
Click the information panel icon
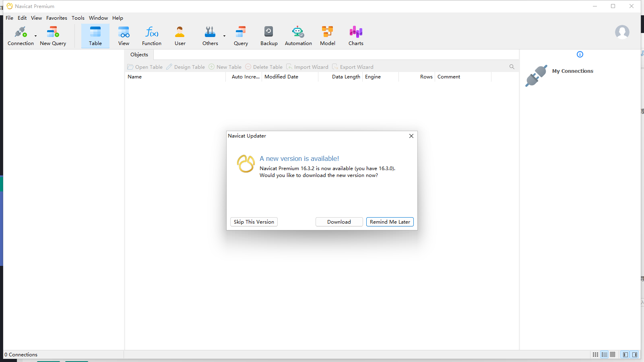point(580,54)
